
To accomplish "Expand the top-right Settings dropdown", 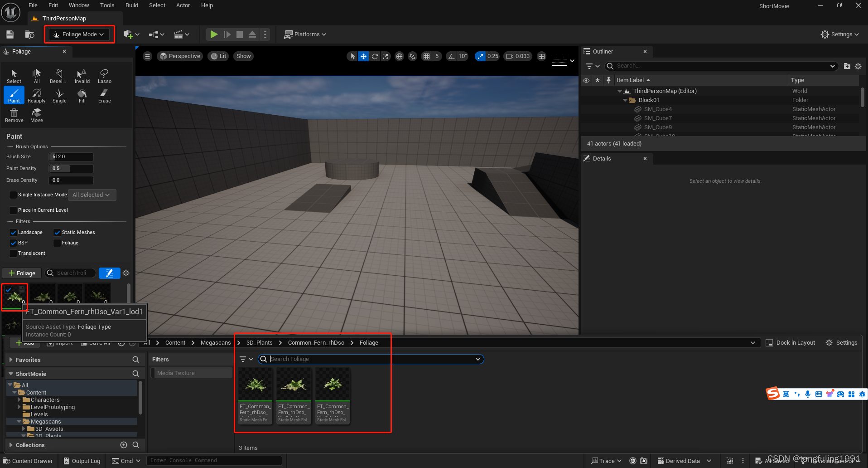I will 839,34.
